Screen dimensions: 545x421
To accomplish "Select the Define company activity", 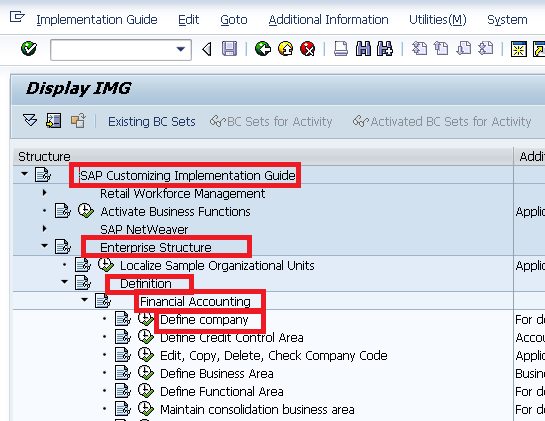I will (204, 319).
